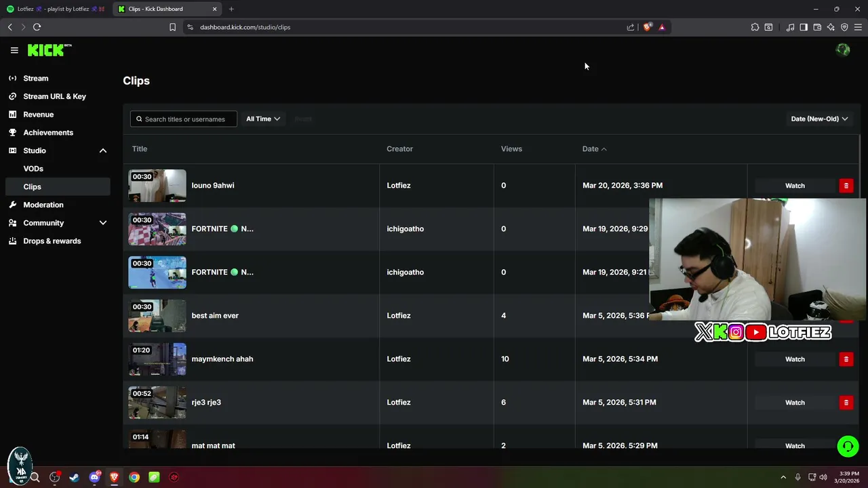Open Discord from the taskbar
Screen dimensions: 868x488
click(x=94, y=477)
